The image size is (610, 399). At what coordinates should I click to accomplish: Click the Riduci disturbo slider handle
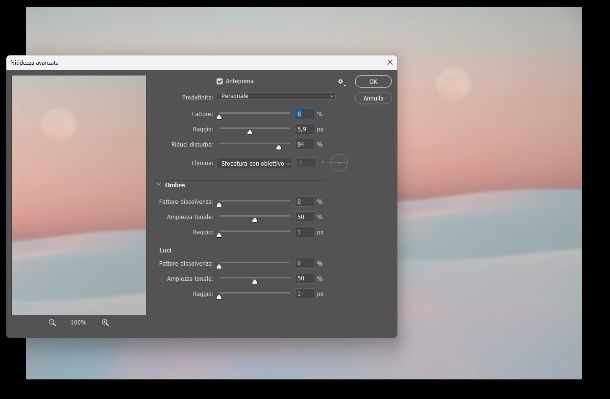279,147
